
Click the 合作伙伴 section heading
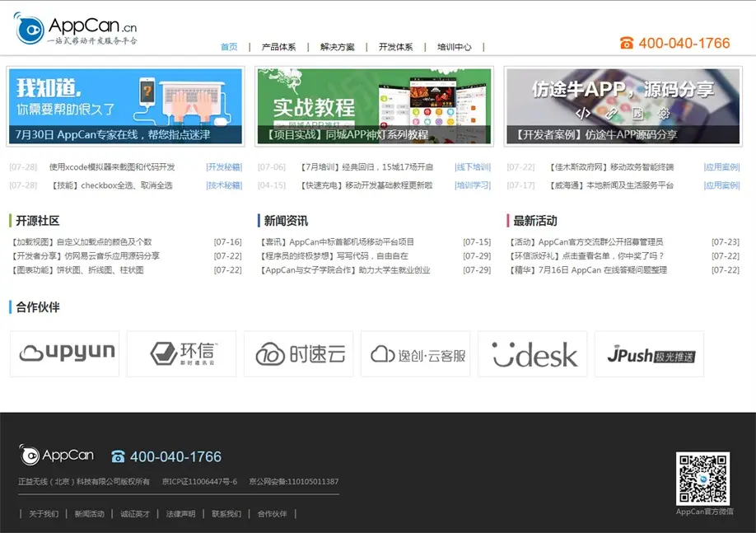[38, 306]
